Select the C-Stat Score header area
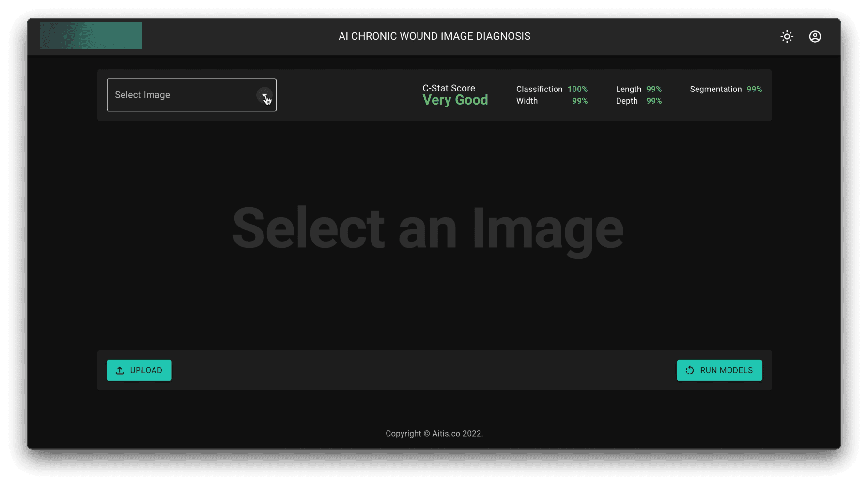 coord(448,88)
